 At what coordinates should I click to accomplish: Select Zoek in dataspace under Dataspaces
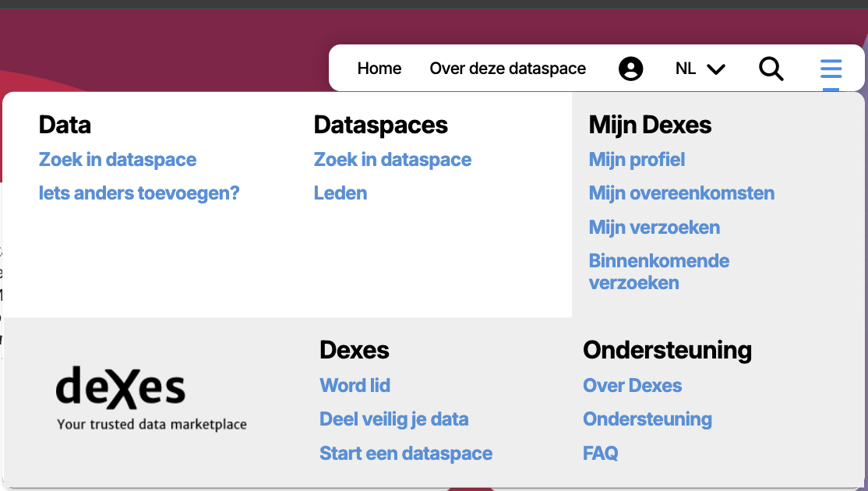click(393, 160)
